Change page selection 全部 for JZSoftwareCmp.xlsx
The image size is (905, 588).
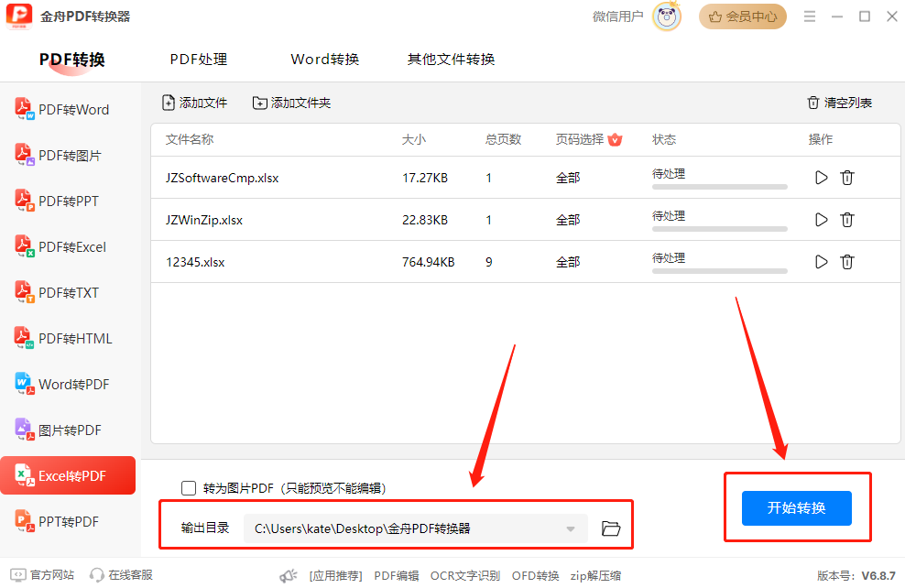(568, 178)
